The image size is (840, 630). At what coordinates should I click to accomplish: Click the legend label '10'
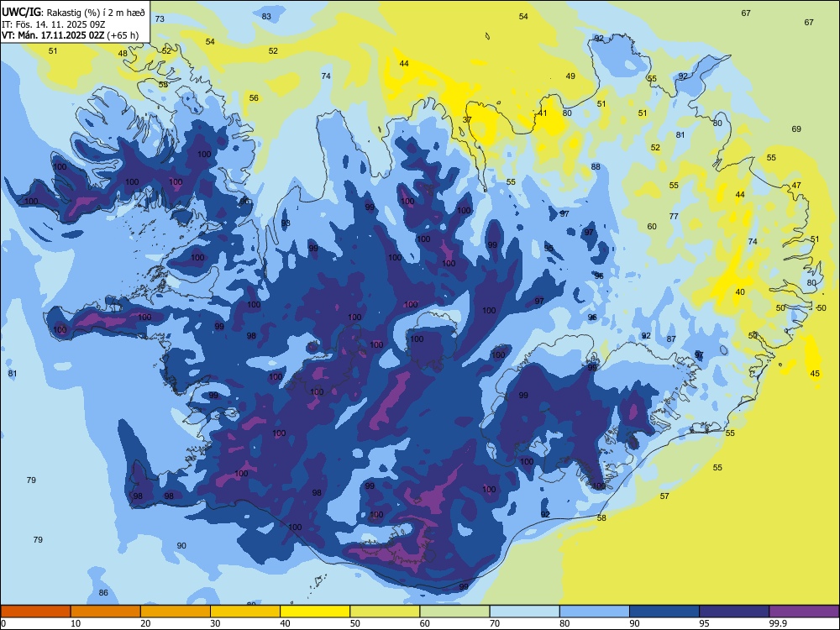pos(76,623)
